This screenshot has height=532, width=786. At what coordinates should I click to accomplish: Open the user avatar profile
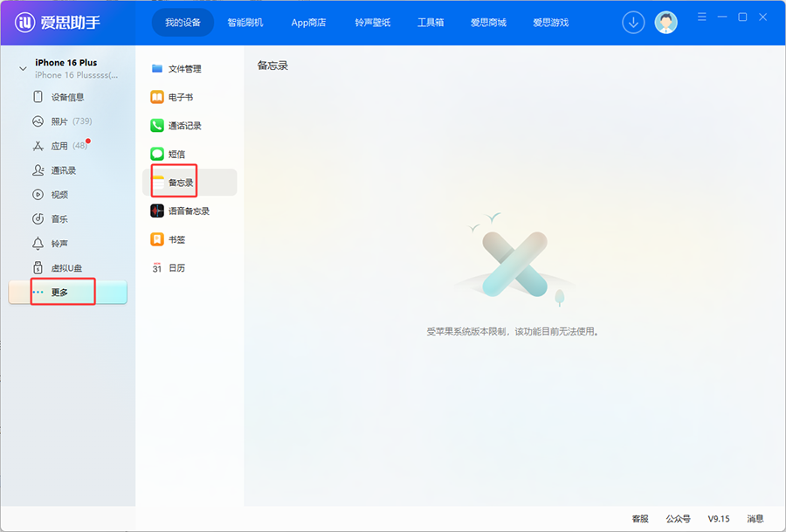click(x=665, y=23)
